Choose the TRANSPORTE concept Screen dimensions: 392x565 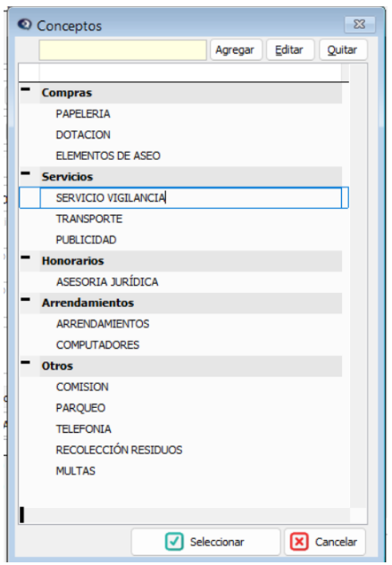coord(89,219)
